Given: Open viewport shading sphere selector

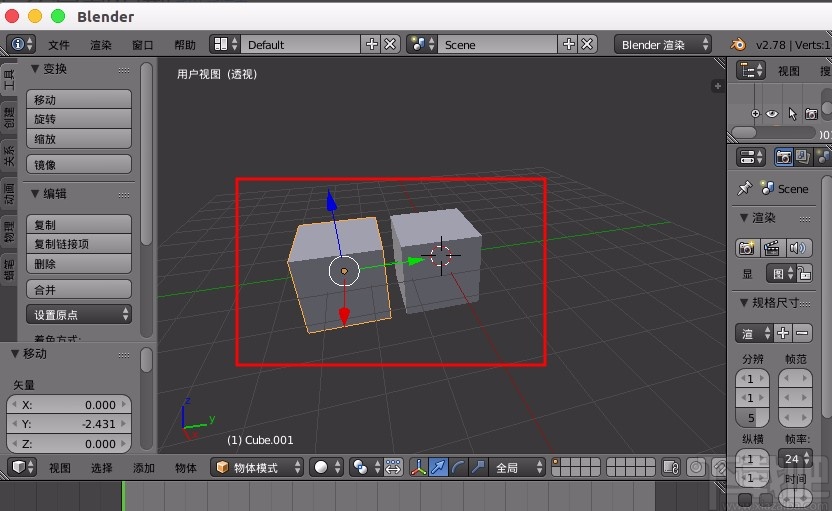Looking at the screenshot, I should tap(326, 467).
